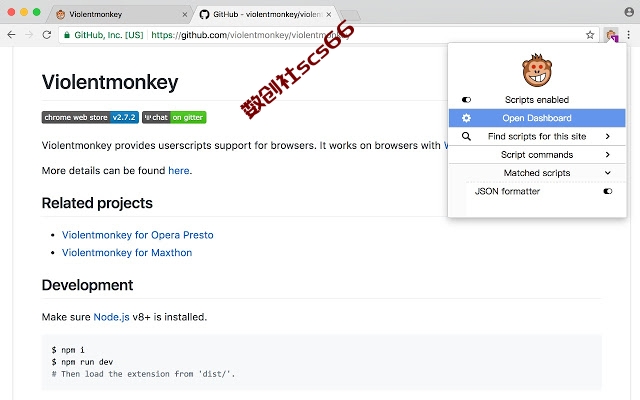This screenshot has width=640, height=400.
Task: Select Open Dashboard menu item
Action: pos(537,118)
